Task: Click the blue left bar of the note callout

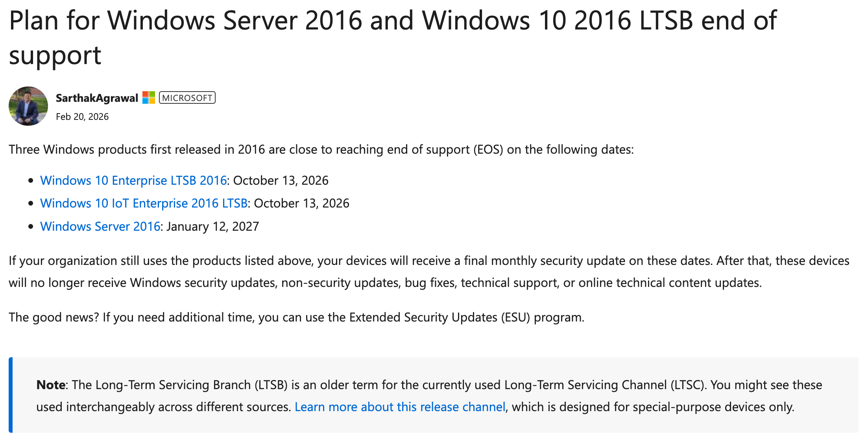Action: pos(11,395)
